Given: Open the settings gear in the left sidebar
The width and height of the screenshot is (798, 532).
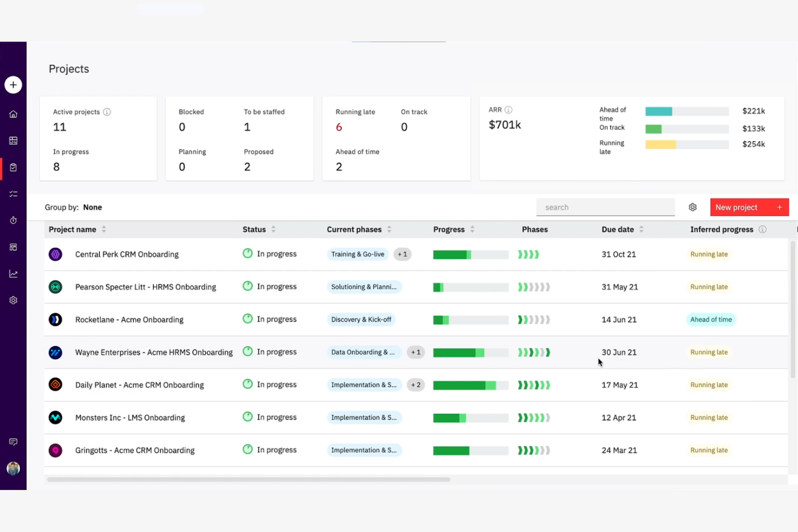Looking at the screenshot, I should [13, 300].
